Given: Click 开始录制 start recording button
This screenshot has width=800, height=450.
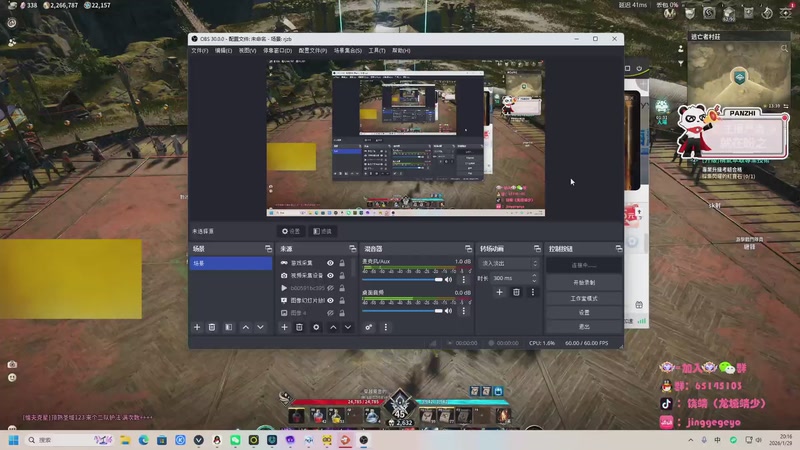Looking at the screenshot, I should [584, 282].
